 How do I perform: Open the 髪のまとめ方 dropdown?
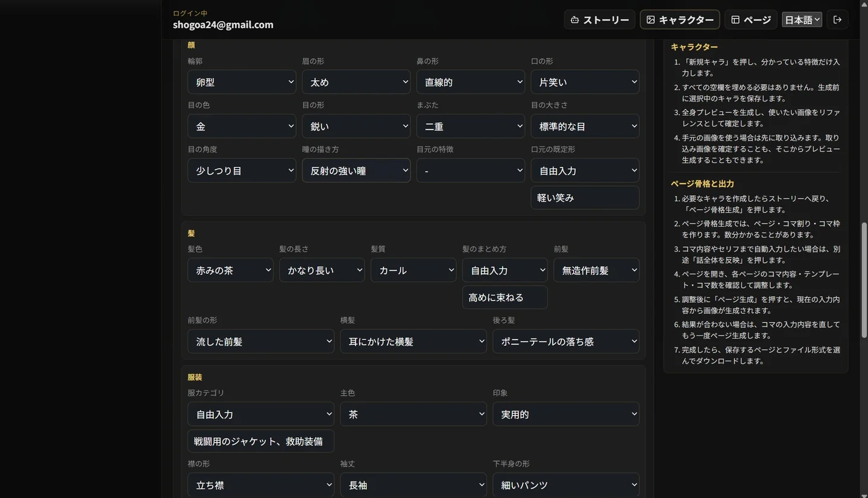[505, 270]
